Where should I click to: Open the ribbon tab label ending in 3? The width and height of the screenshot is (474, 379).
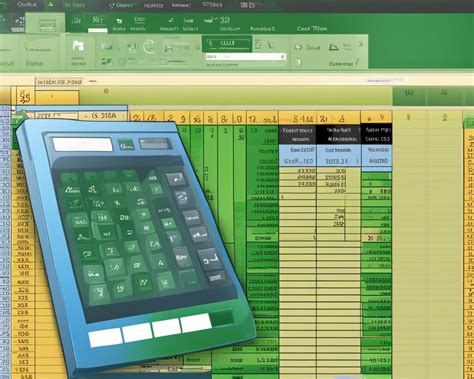262,29
